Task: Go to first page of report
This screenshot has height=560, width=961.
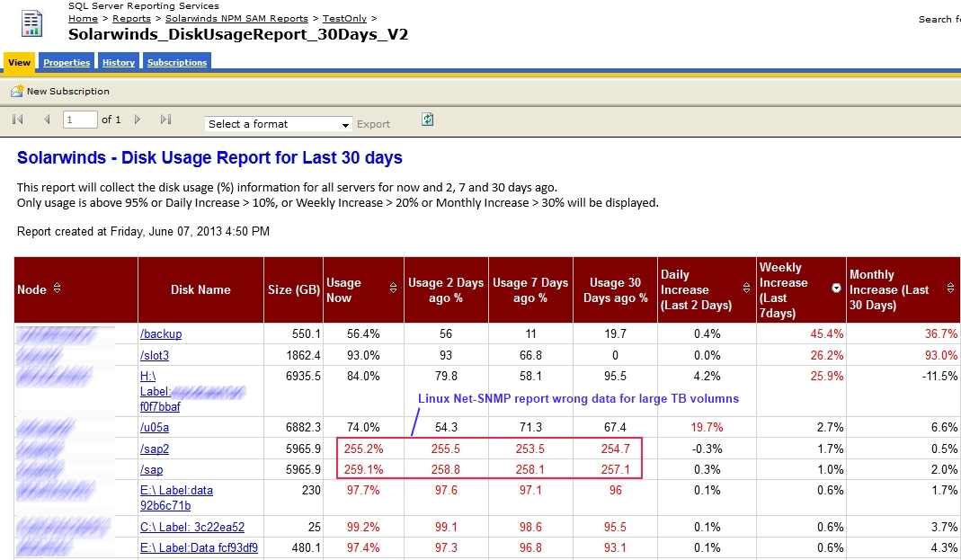Action: coord(18,120)
